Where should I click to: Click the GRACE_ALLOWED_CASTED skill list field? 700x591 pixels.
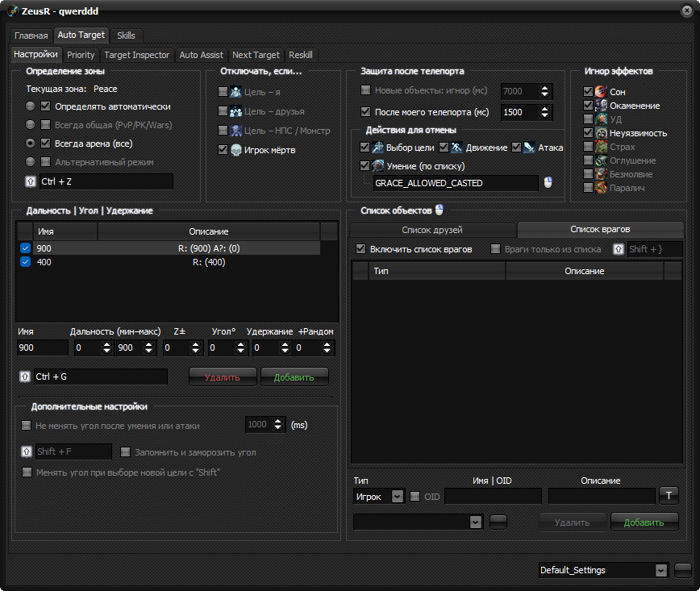pyautogui.click(x=456, y=183)
